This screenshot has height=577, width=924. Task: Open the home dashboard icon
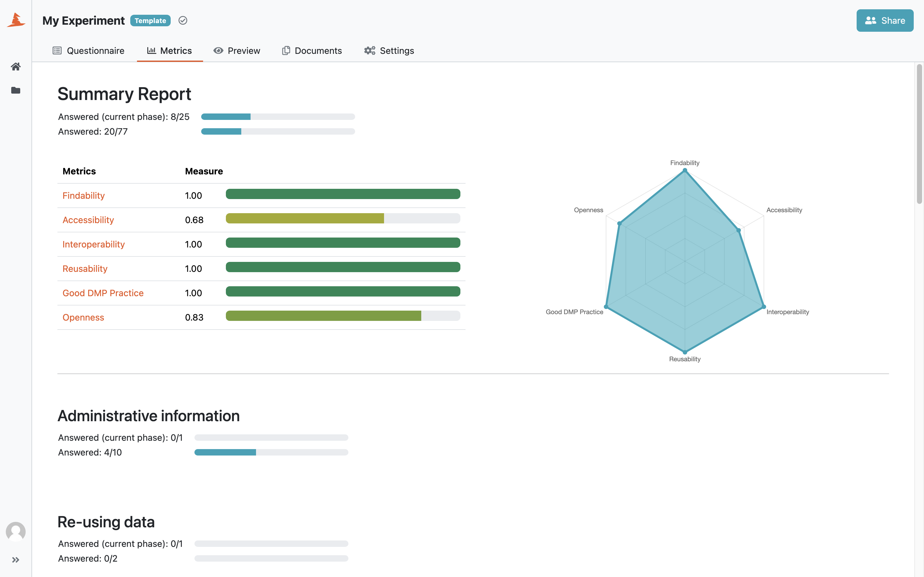(x=16, y=67)
